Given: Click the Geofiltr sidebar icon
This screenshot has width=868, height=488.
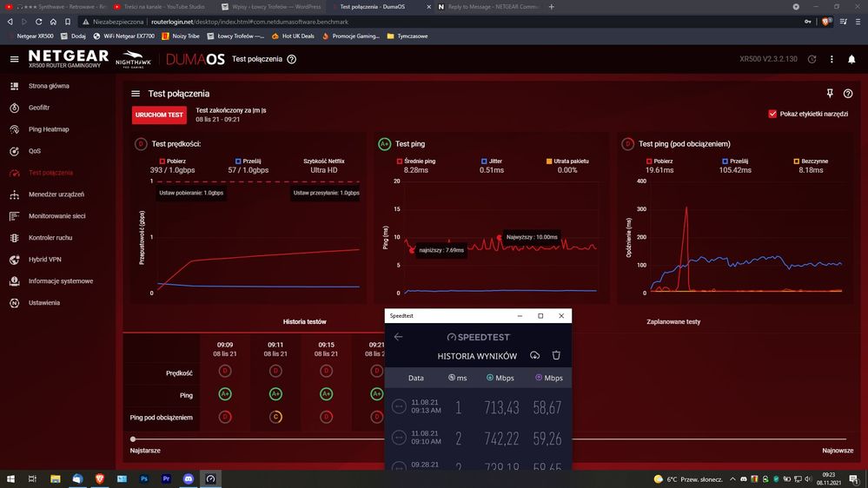Looking at the screenshot, I should point(15,108).
